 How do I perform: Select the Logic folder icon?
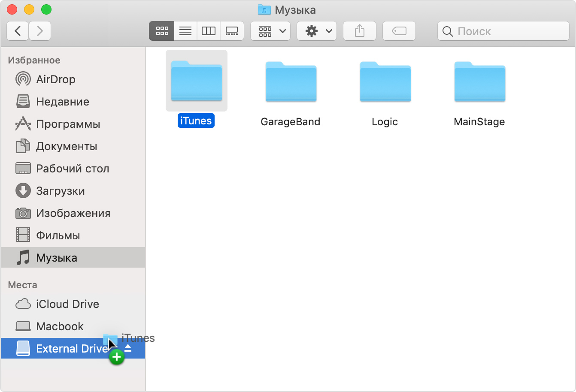(x=385, y=81)
